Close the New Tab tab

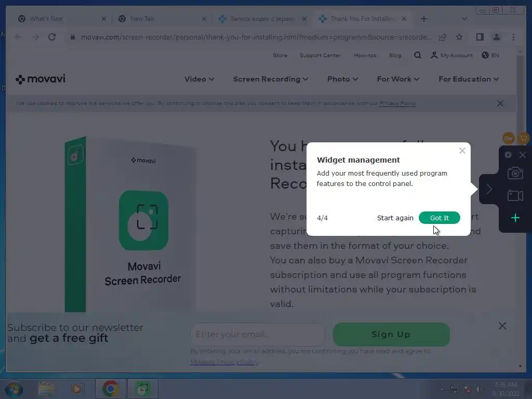(204, 19)
